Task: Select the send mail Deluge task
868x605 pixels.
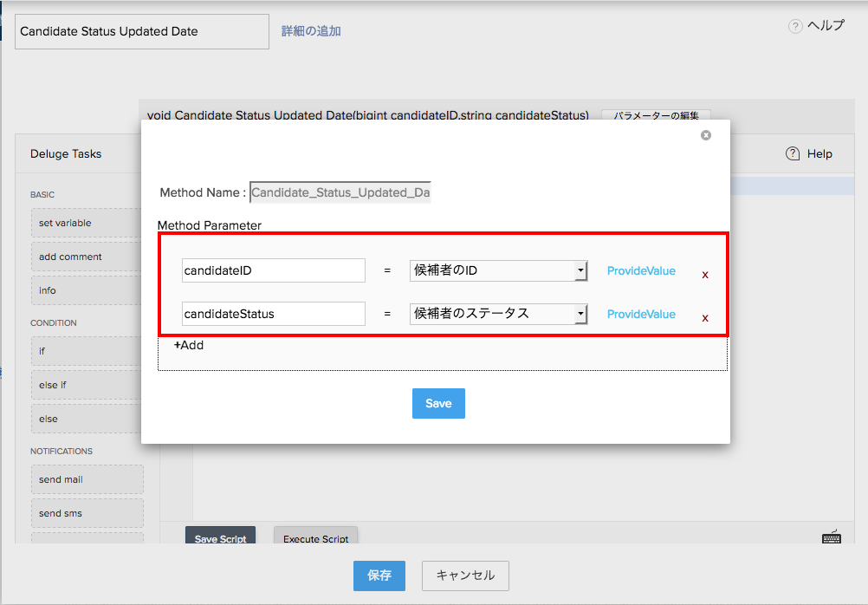Action: (x=87, y=479)
